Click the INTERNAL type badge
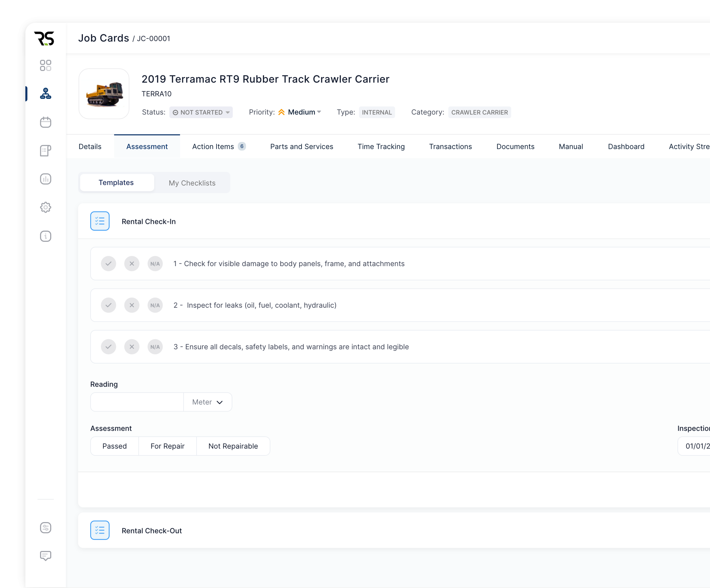710x588 pixels. (x=377, y=112)
